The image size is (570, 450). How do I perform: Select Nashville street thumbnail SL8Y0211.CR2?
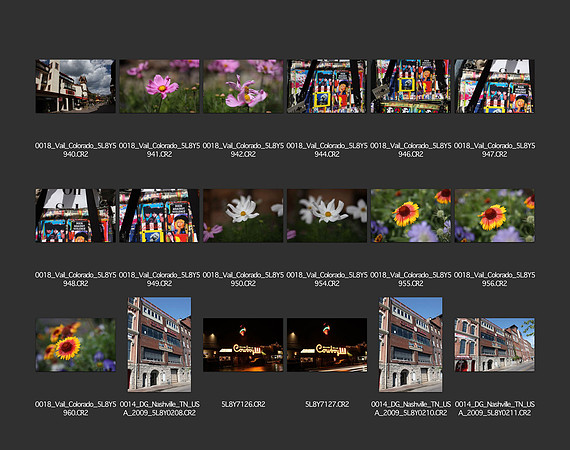pos(494,345)
